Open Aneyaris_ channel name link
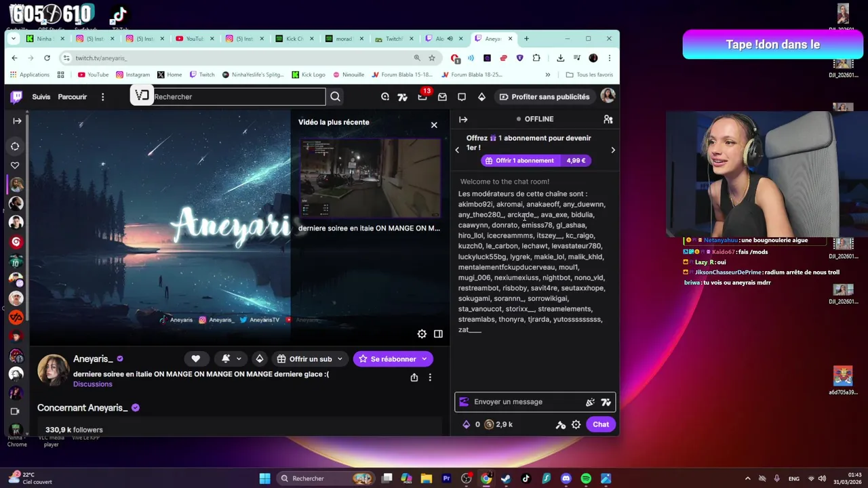The image size is (868, 488). [x=93, y=359]
